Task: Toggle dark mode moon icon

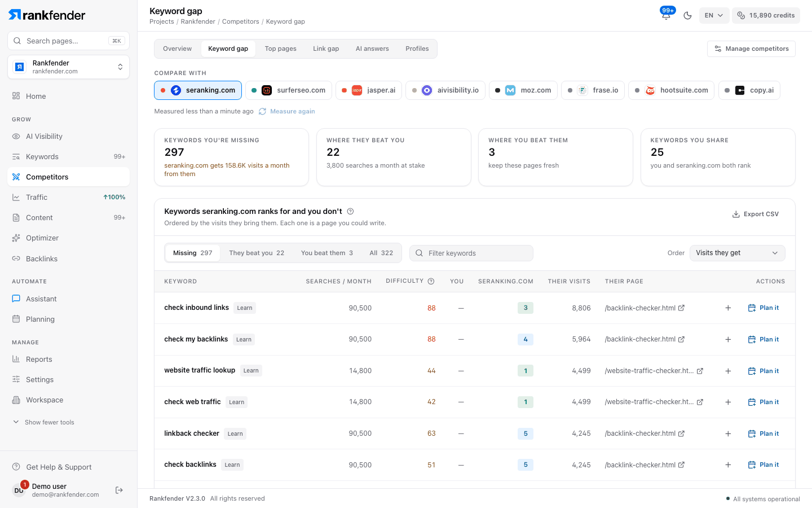Action: 687,15
